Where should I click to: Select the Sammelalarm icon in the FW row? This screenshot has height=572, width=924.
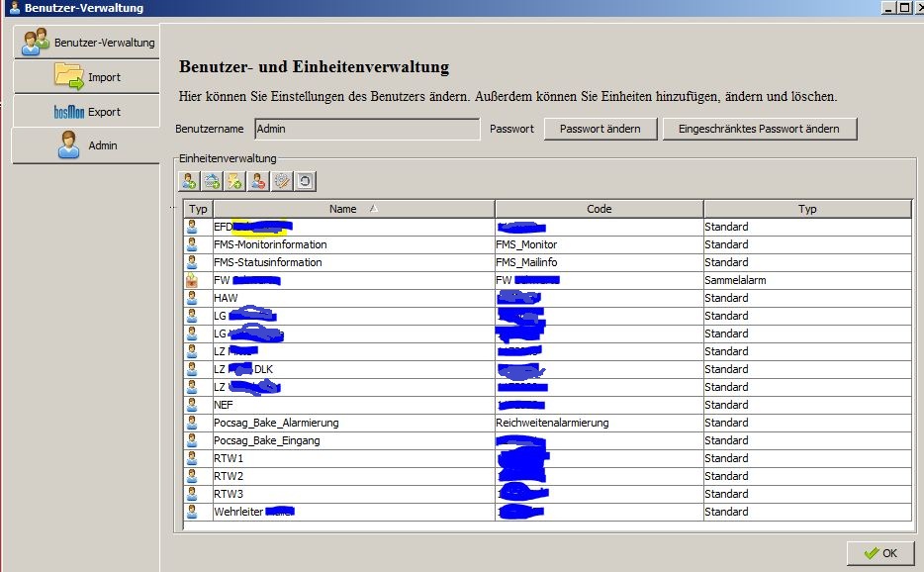[x=192, y=280]
